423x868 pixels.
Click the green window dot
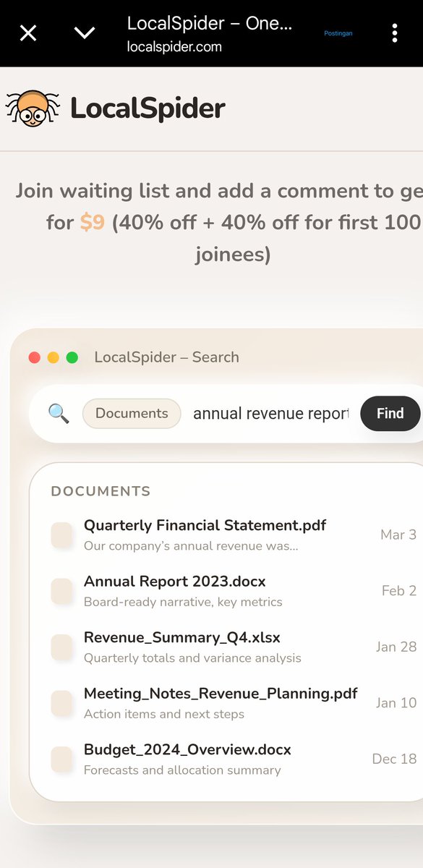[x=72, y=357]
